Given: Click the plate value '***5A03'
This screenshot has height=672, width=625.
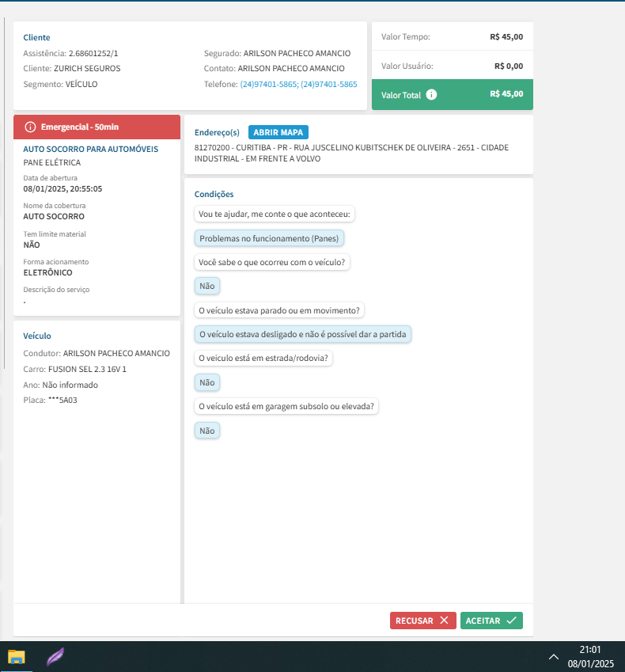Looking at the screenshot, I should pos(62,400).
